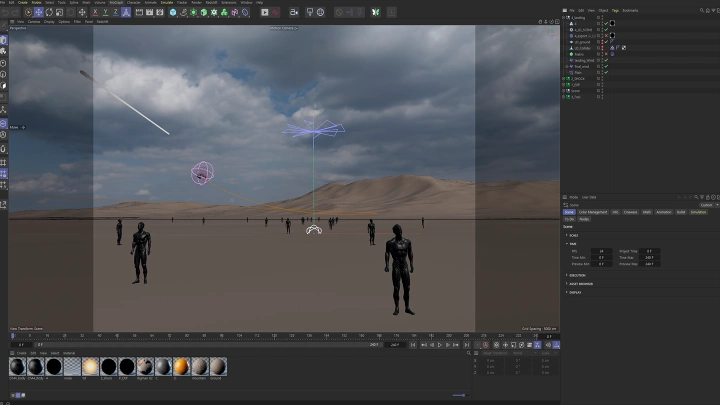Screen dimensions: 720x405
Task: Enable the Matrix object via its red X
Action: coord(606,53)
